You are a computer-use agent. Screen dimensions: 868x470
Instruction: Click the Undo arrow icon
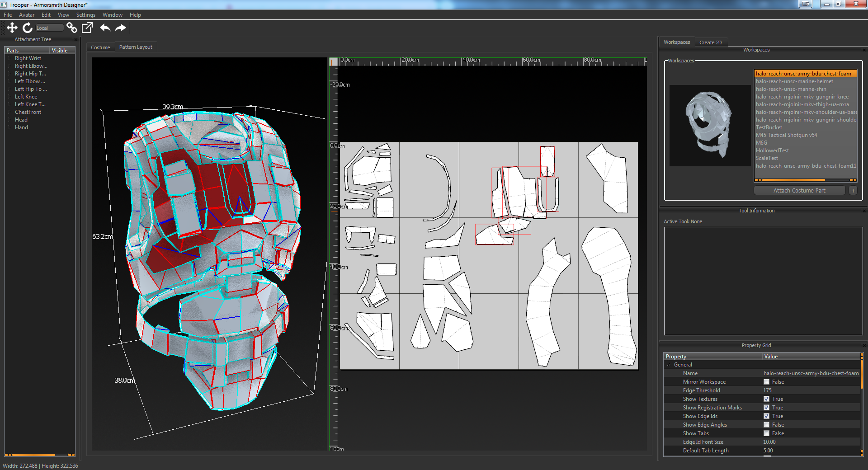tap(105, 28)
